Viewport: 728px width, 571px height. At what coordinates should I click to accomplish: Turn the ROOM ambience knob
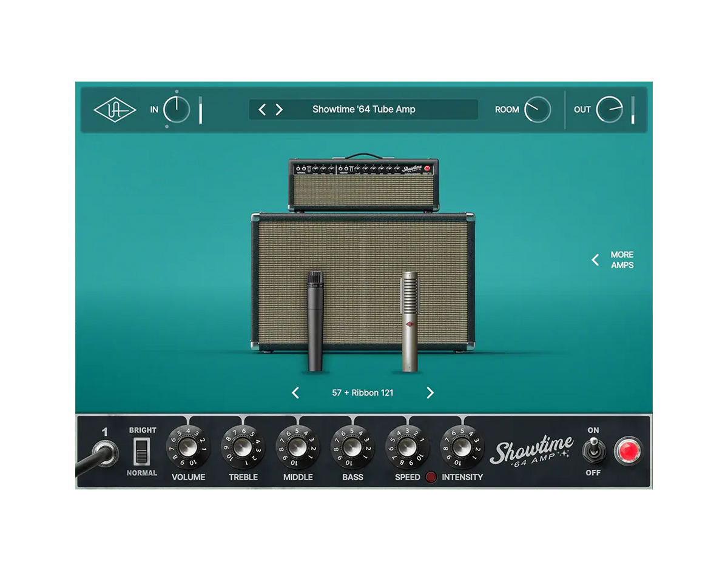coord(539,109)
